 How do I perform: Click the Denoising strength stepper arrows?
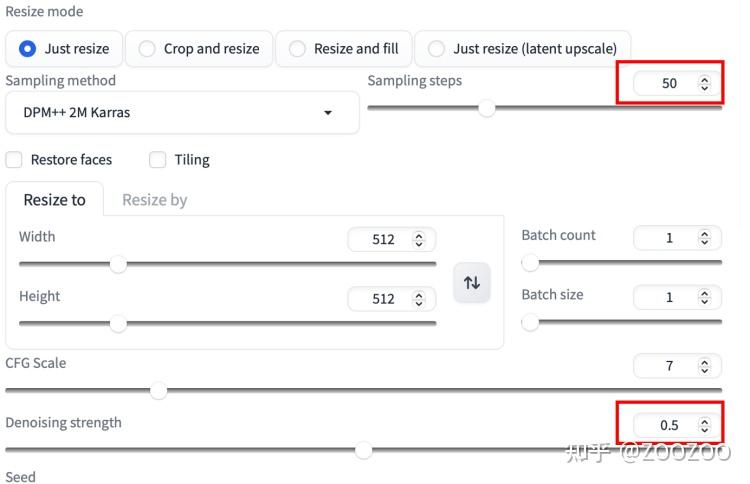click(x=705, y=425)
